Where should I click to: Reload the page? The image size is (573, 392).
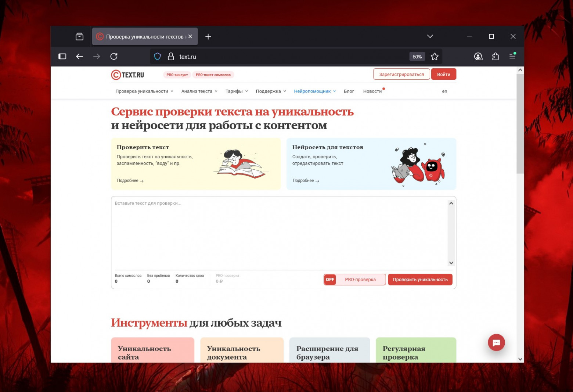[x=114, y=56]
